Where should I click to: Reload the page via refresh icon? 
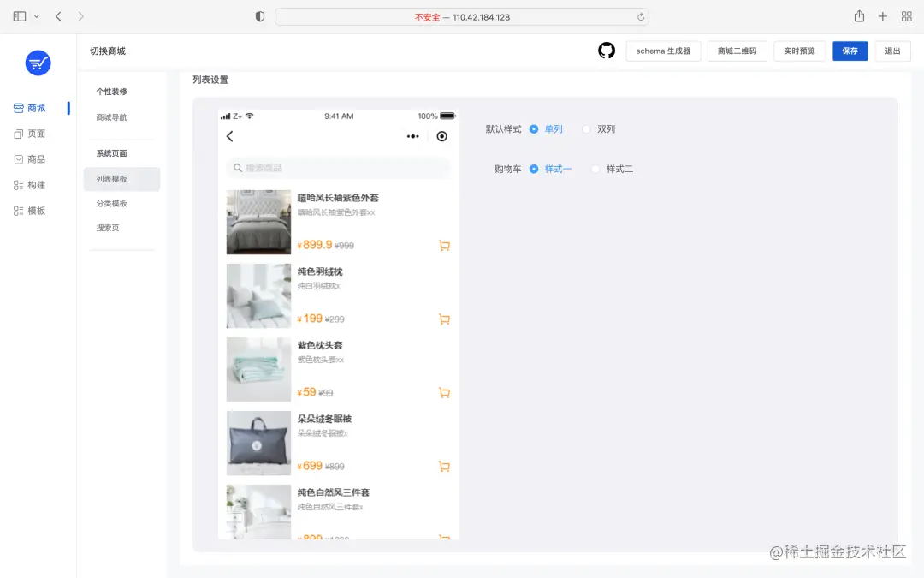pyautogui.click(x=641, y=17)
